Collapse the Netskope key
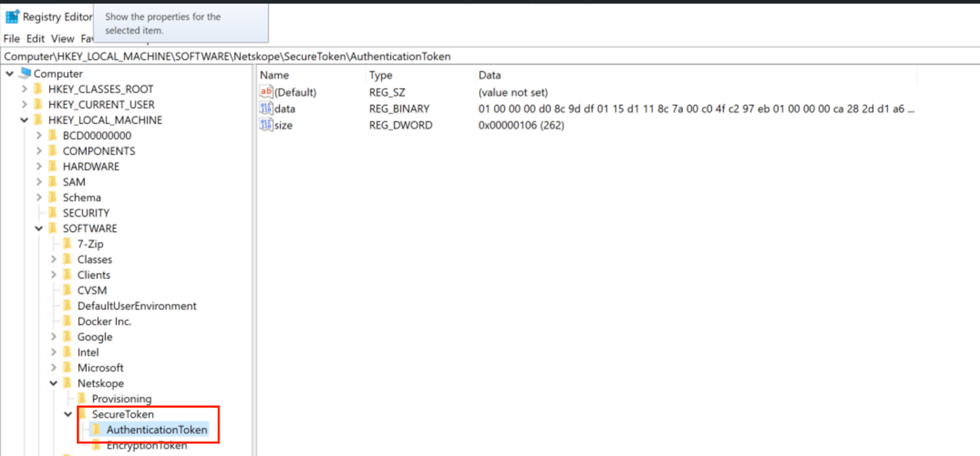The height and width of the screenshot is (456, 980). pos(54,383)
